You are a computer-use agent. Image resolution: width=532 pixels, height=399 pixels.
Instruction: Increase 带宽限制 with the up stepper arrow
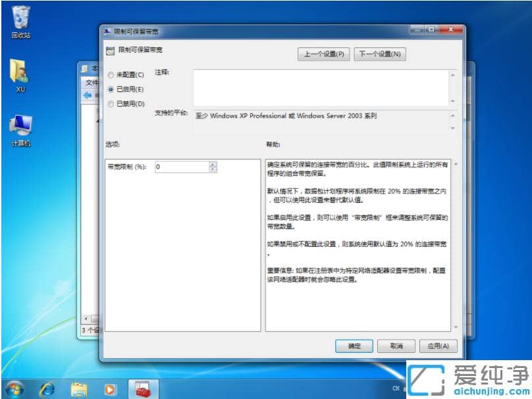(x=213, y=164)
